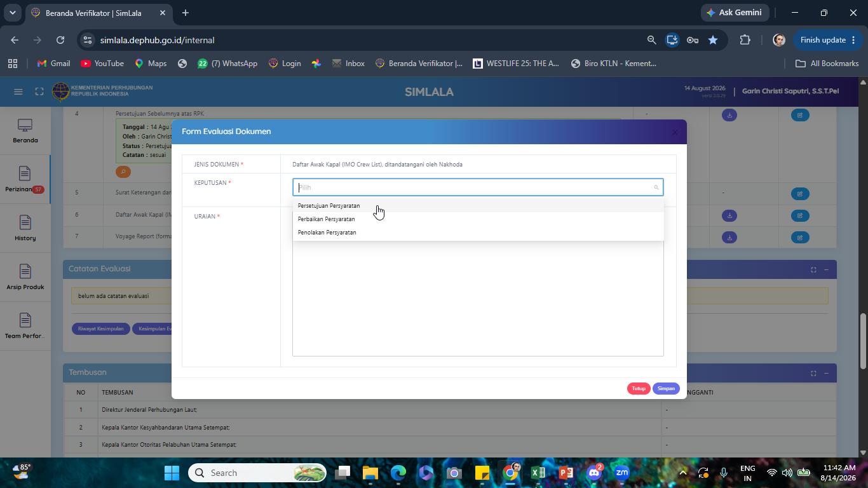Screen dimensions: 868x488
Task: Click the Simpan button
Action: click(666, 388)
